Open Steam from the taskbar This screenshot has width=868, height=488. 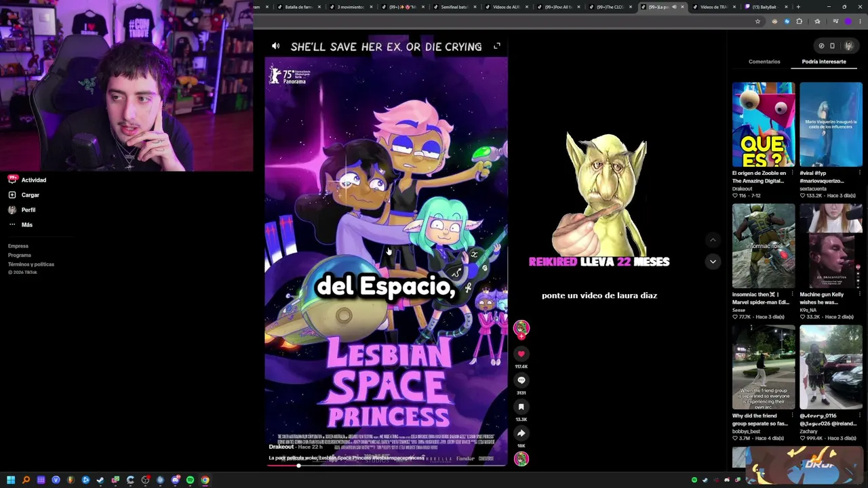click(100, 480)
